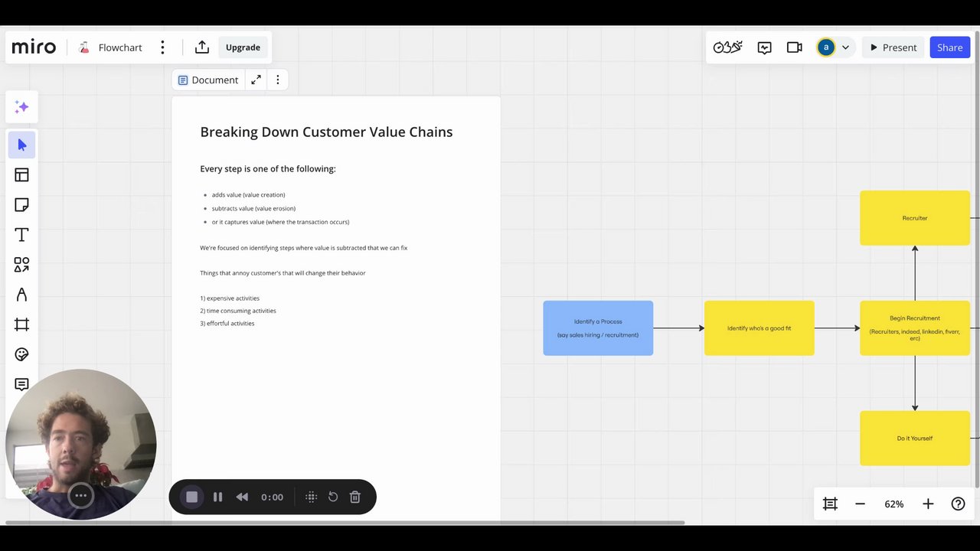This screenshot has height=551, width=980.
Task: Stop the screen recording
Action: click(191, 497)
